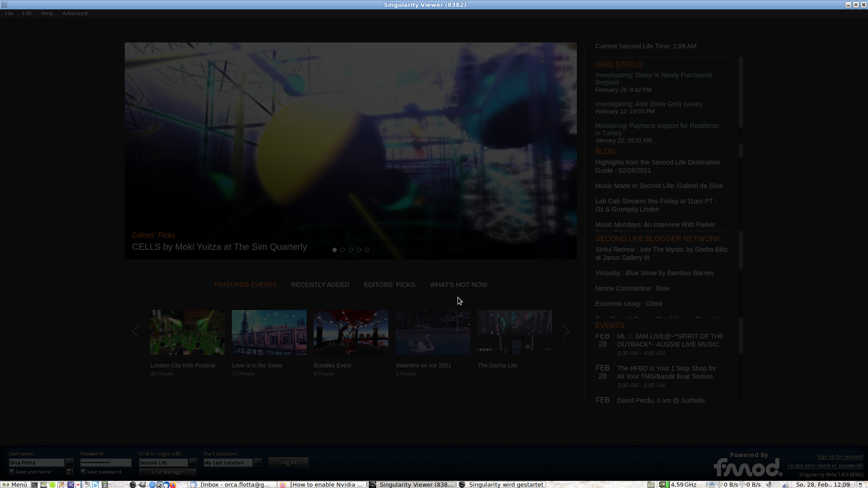Show next featured events with right arrow

click(566, 331)
